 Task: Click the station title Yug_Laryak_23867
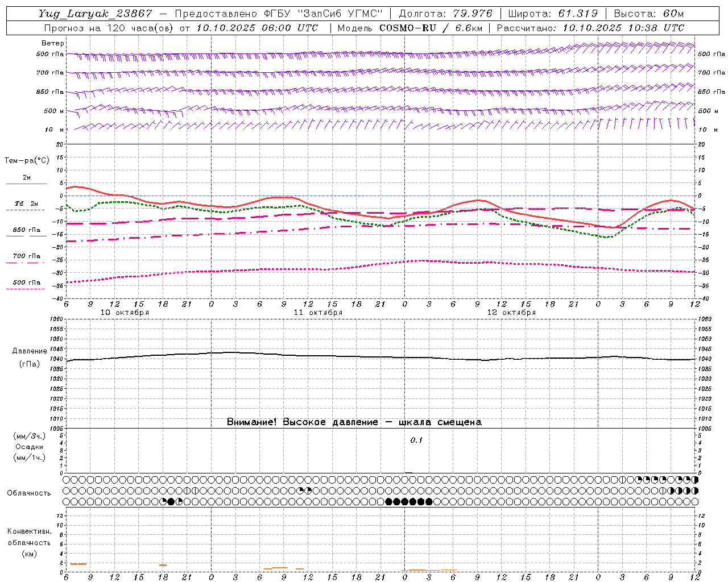coord(96,14)
